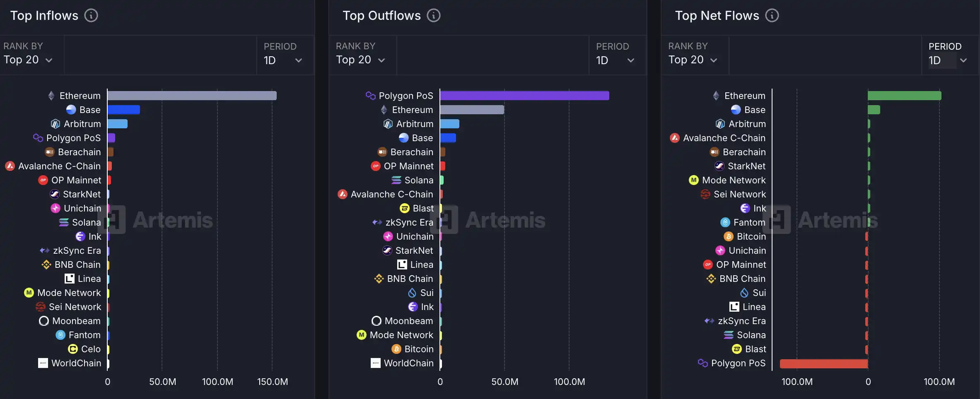Click 'Solana' label in Top Inflows
Viewport: 980px width, 399px height.
(87, 222)
